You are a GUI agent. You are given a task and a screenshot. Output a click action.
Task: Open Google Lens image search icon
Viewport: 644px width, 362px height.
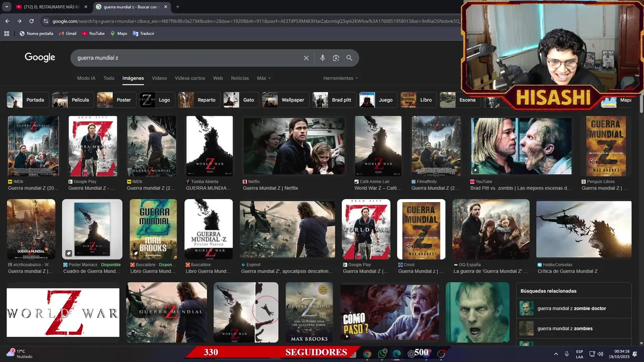click(x=336, y=58)
